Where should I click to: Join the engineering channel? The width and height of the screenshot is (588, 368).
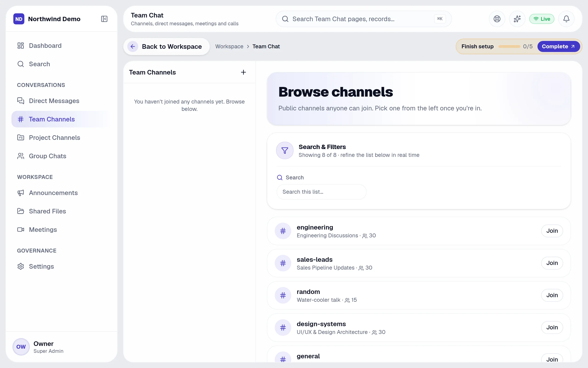(x=552, y=231)
